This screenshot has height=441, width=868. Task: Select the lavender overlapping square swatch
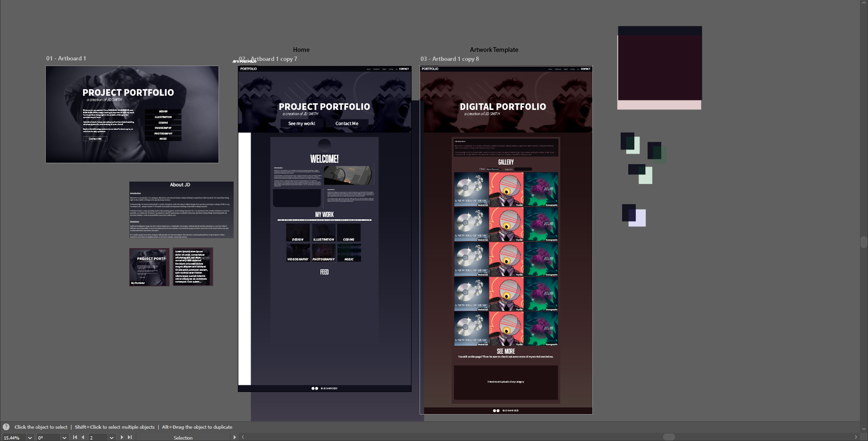click(x=637, y=218)
